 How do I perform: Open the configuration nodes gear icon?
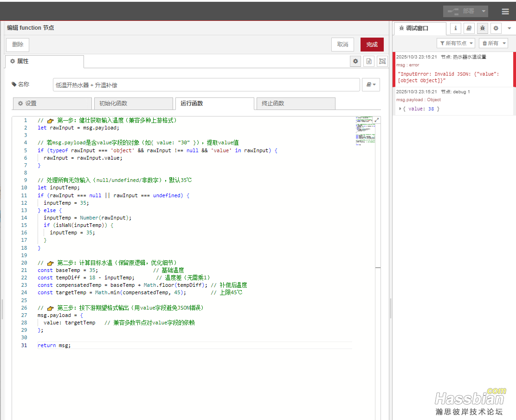click(x=496, y=28)
